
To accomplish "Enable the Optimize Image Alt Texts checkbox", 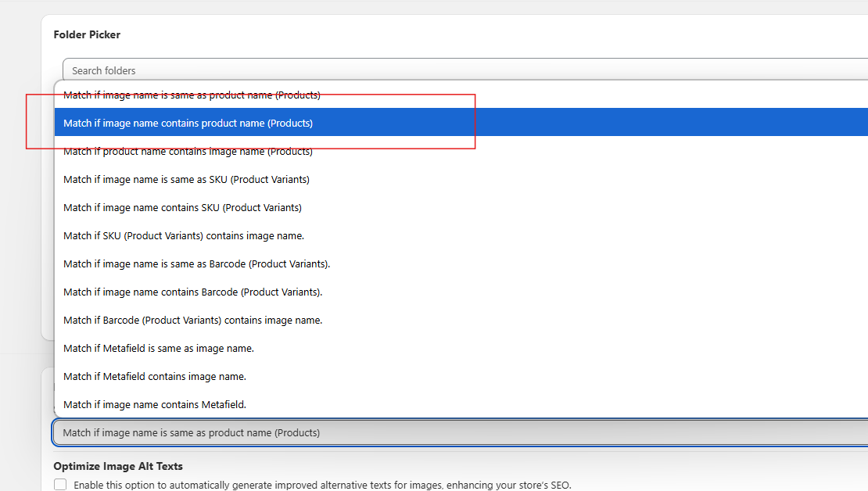I will (x=60, y=485).
